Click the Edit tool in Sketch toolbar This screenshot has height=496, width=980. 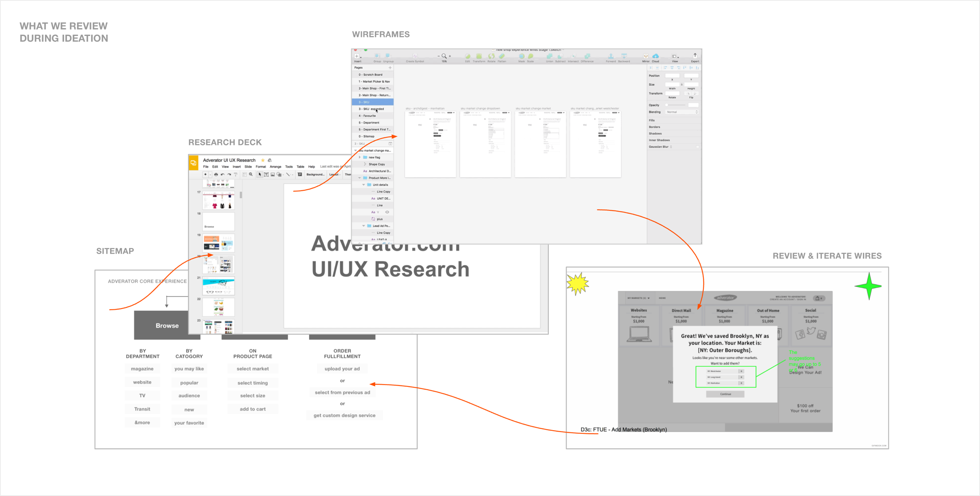pos(468,56)
